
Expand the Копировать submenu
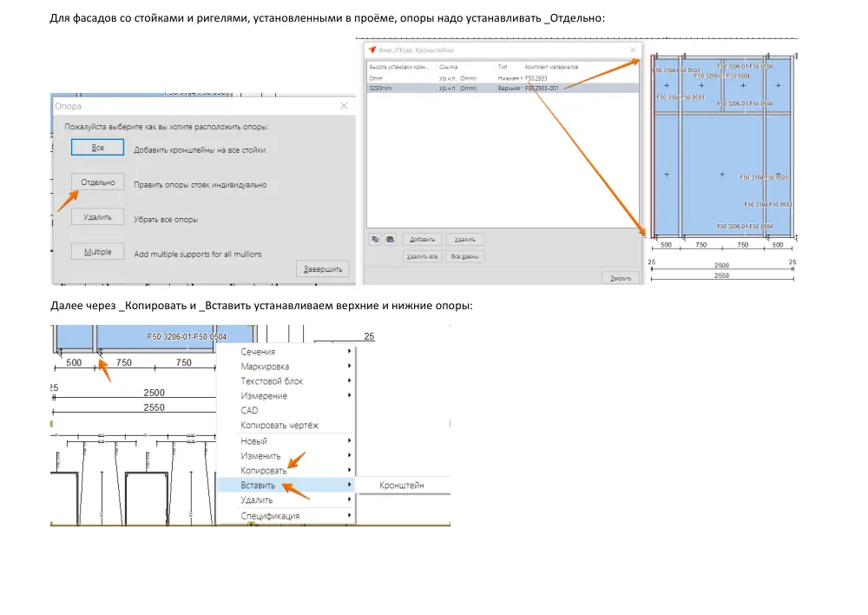pyautogui.click(x=286, y=471)
